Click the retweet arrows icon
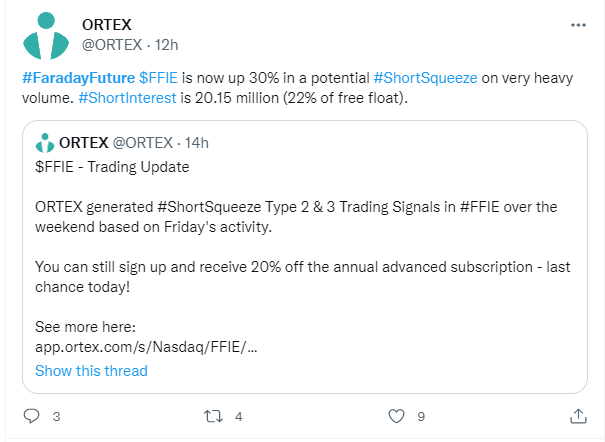The image size is (605, 442). pos(213,416)
